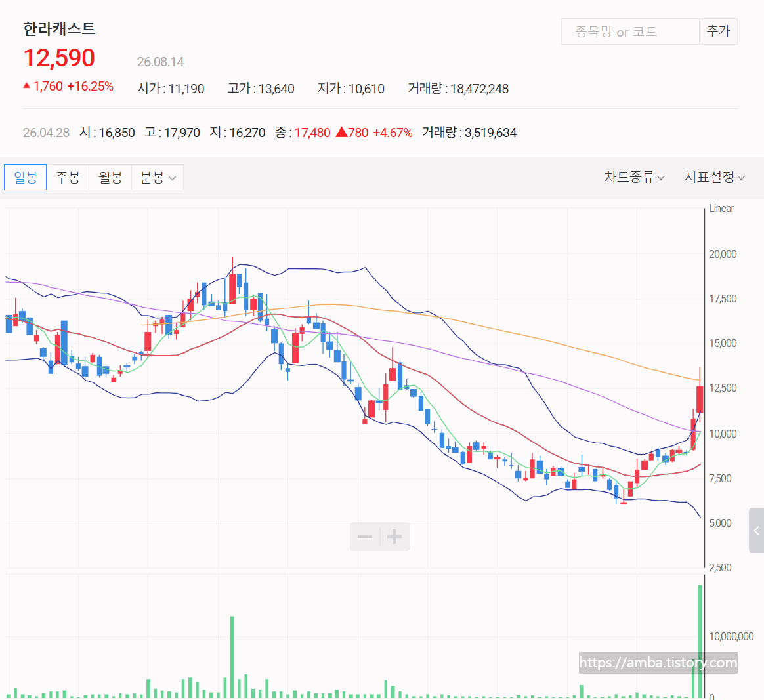
Task: Click the 거래량:3,519,634 volume text
Action: point(469,133)
